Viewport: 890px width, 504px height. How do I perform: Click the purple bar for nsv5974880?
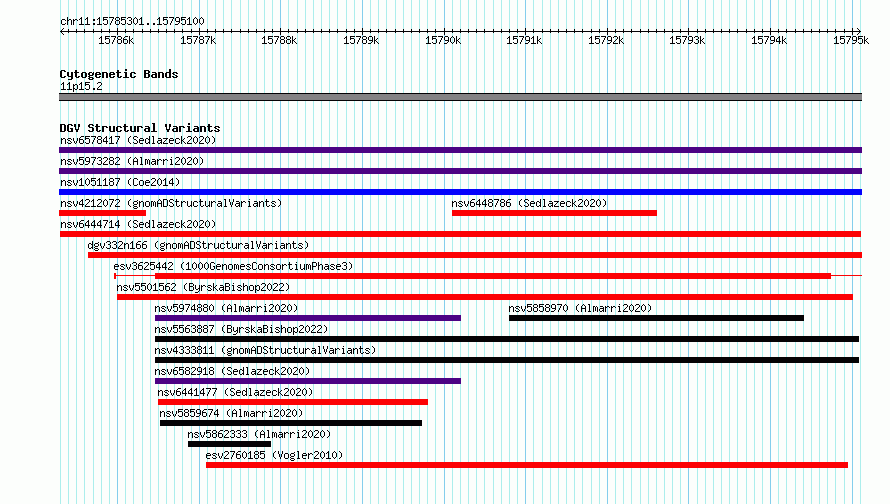tap(308, 318)
